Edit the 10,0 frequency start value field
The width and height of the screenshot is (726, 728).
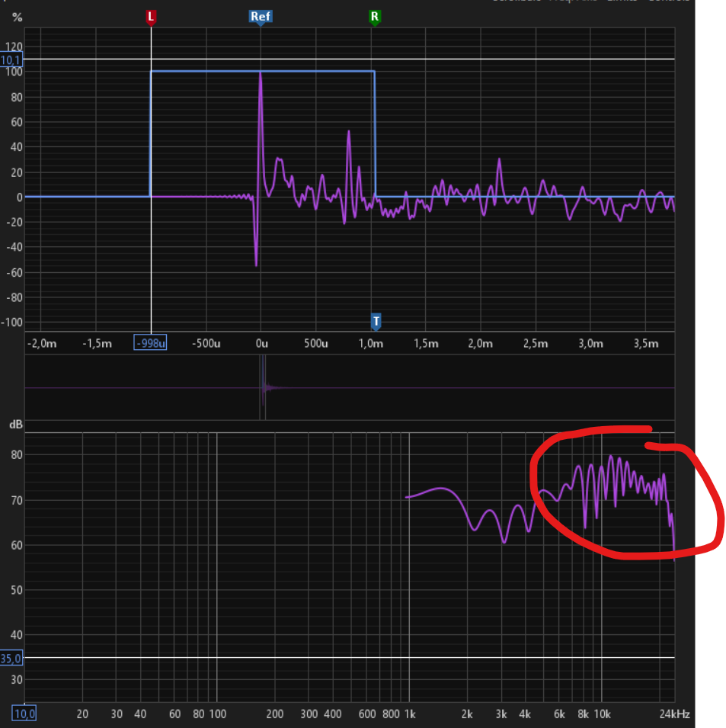(24, 714)
